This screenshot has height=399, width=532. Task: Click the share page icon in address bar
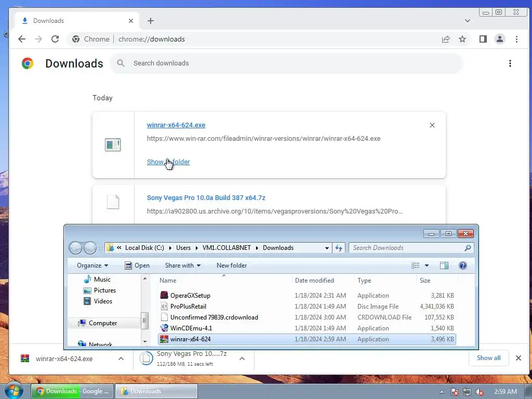pos(446,39)
